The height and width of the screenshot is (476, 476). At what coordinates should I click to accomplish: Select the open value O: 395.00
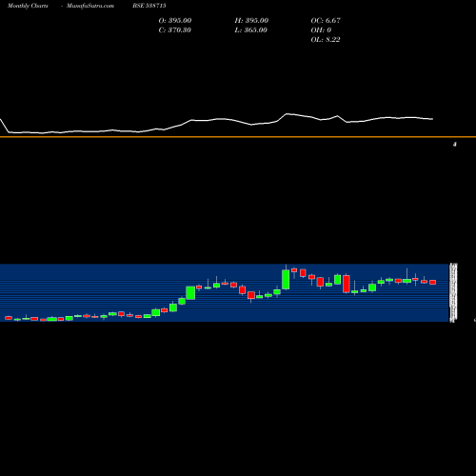coord(175,20)
